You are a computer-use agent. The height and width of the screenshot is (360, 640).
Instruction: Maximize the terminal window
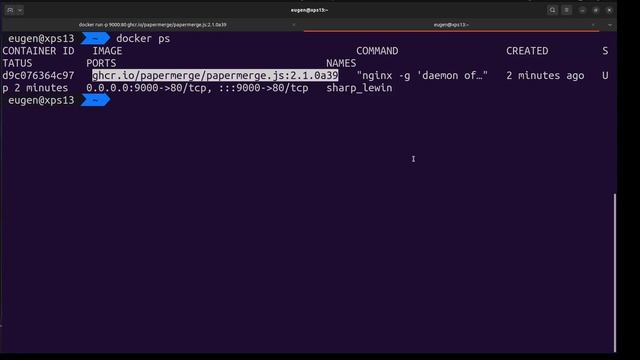[596, 10]
